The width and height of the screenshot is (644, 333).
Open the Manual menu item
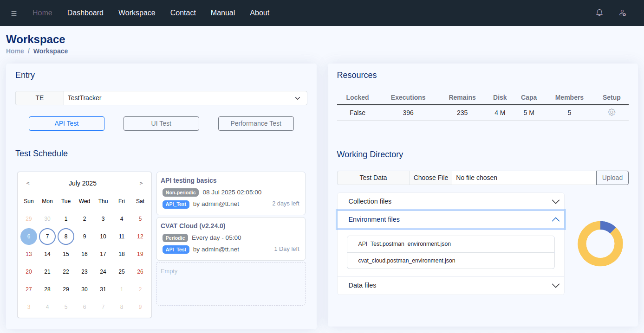click(x=223, y=13)
